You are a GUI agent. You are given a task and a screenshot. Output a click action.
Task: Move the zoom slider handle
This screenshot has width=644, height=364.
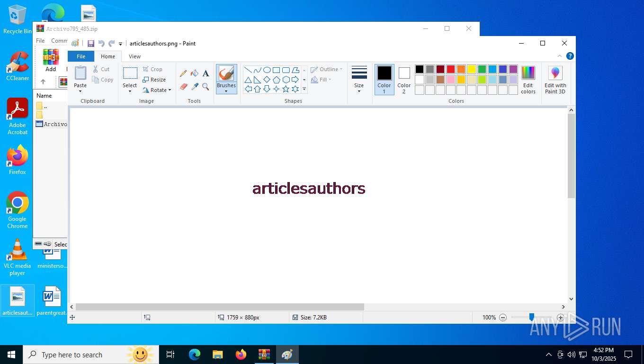click(x=532, y=317)
